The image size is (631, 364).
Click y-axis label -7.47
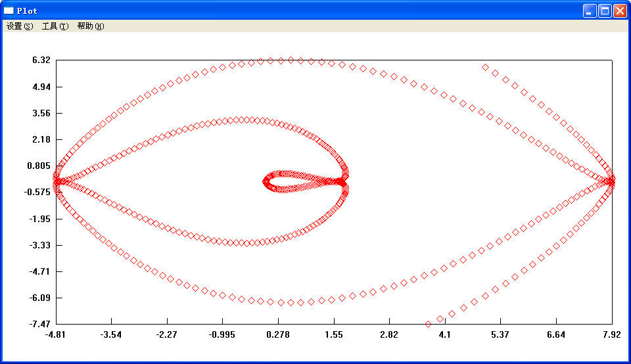point(40,324)
